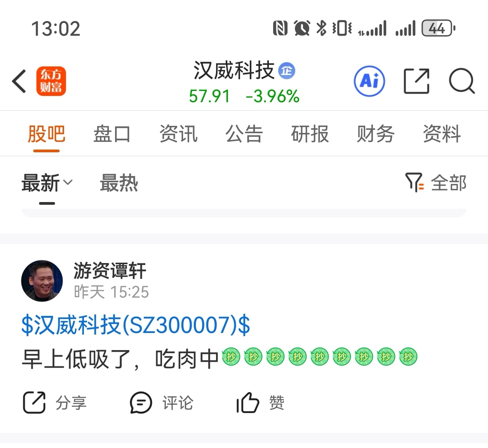
Task: Tap the share export icon in header
Action: pyautogui.click(x=417, y=81)
